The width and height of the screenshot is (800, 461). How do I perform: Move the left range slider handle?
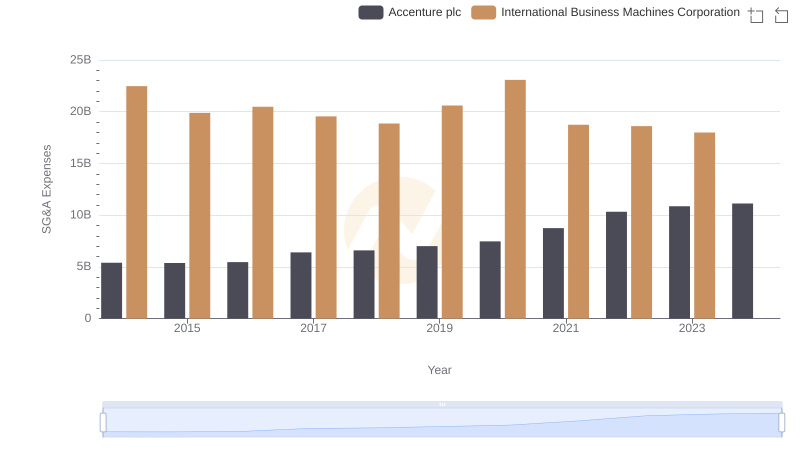[x=103, y=423]
